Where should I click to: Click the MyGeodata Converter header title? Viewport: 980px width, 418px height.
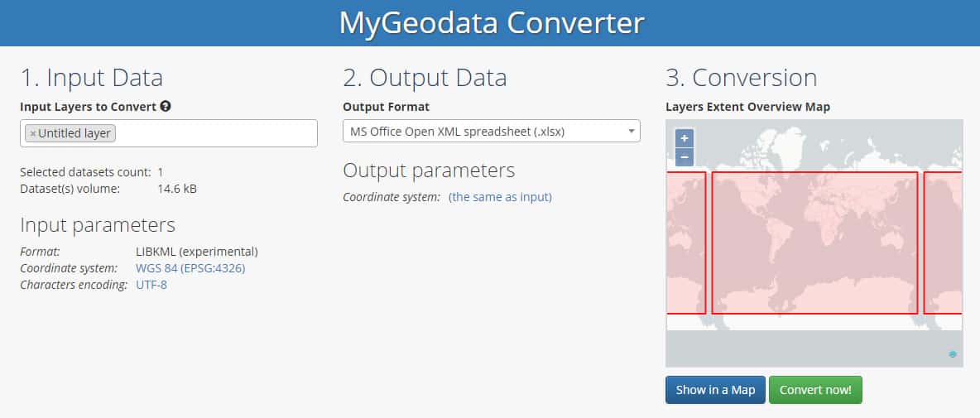pos(492,23)
